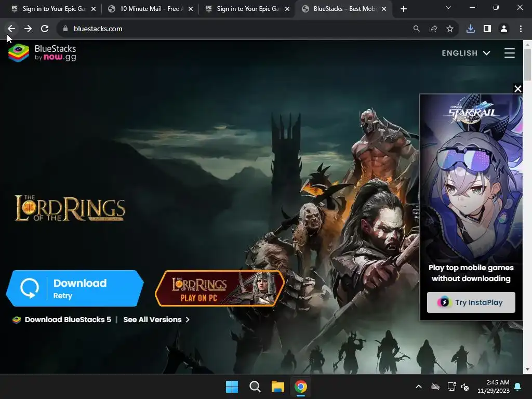Click the Lord of the Rings title logo
The height and width of the screenshot is (399, 532).
(70, 208)
